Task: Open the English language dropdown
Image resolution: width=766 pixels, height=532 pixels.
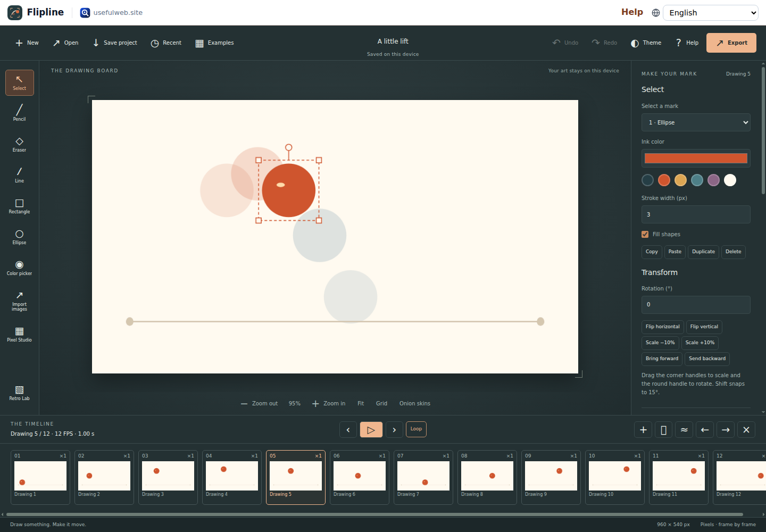Action: point(710,13)
